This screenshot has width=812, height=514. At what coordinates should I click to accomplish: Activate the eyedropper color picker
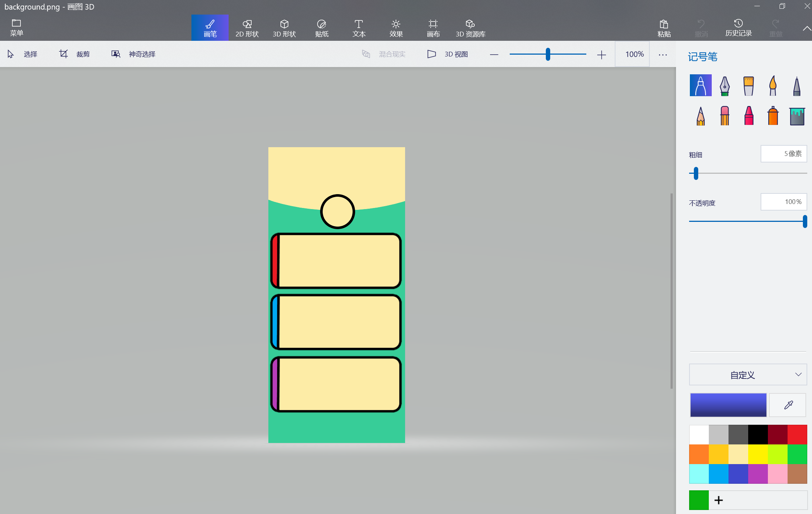click(788, 405)
